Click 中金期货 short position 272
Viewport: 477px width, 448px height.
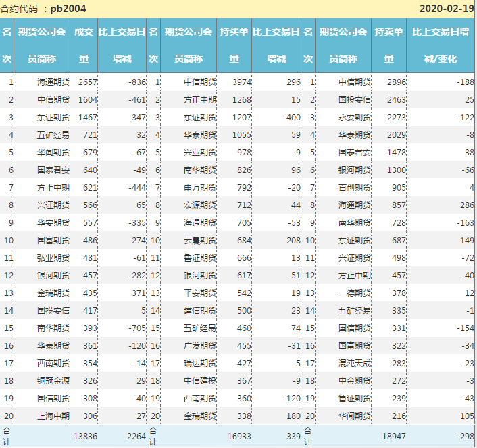(399, 381)
